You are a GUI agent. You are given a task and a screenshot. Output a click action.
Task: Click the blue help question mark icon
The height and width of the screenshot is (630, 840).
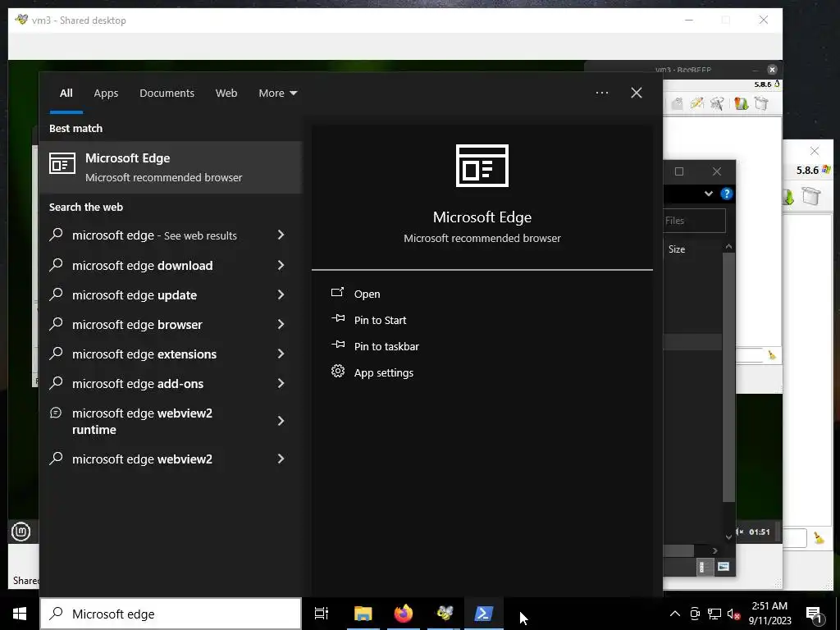[727, 194]
